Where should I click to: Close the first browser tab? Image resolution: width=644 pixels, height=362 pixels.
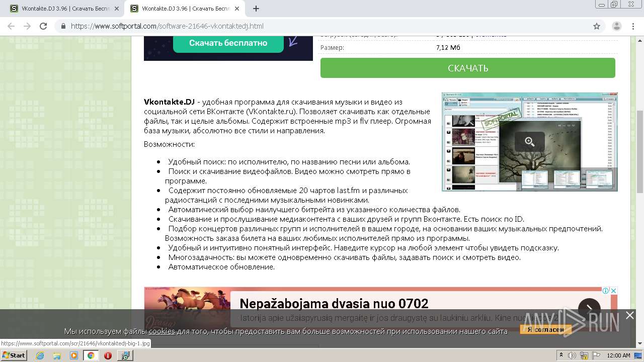click(x=117, y=9)
